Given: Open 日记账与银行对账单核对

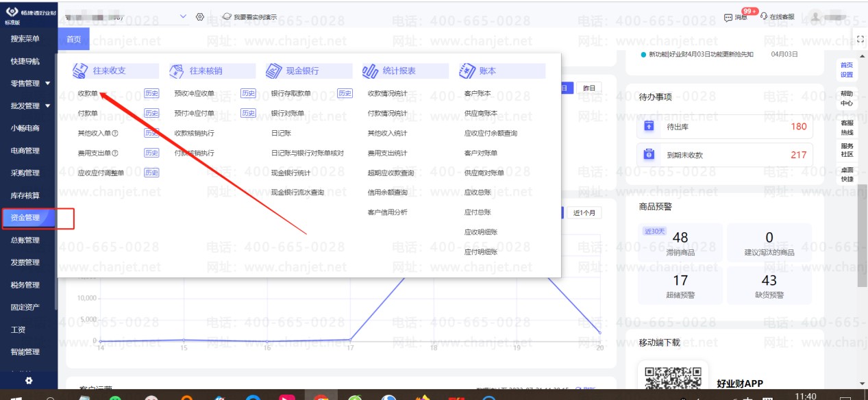Looking at the screenshot, I should pos(307,153).
